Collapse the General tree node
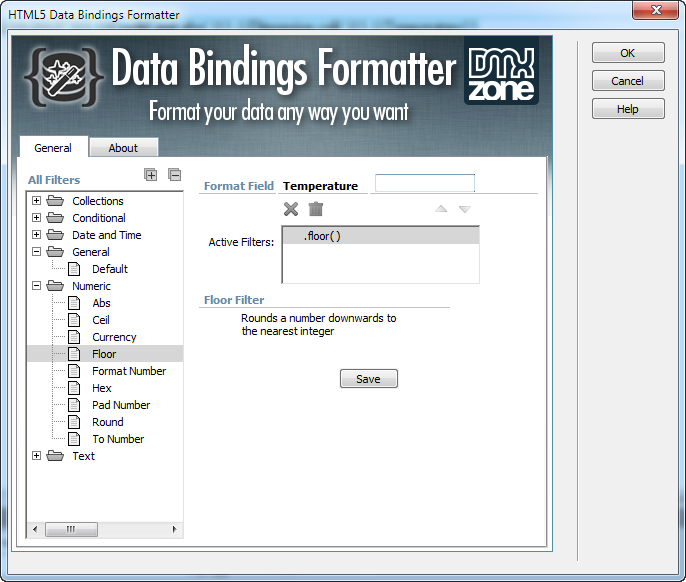This screenshot has width=686, height=582. [37, 252]
